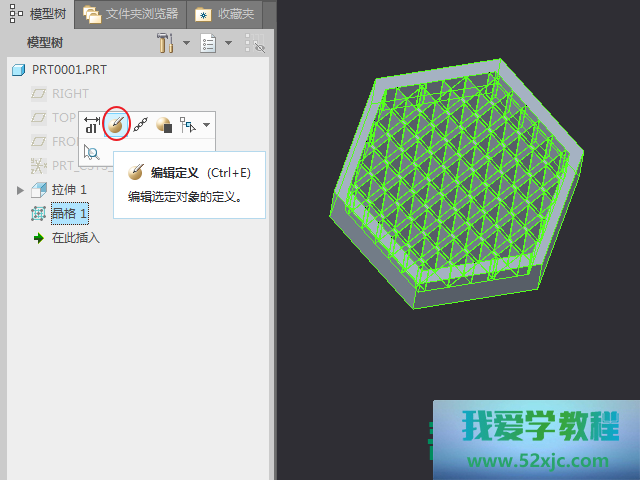Open the model tree settings hammer icon
This screenshot has height=480, width=640.
click(x=166, y=43)
